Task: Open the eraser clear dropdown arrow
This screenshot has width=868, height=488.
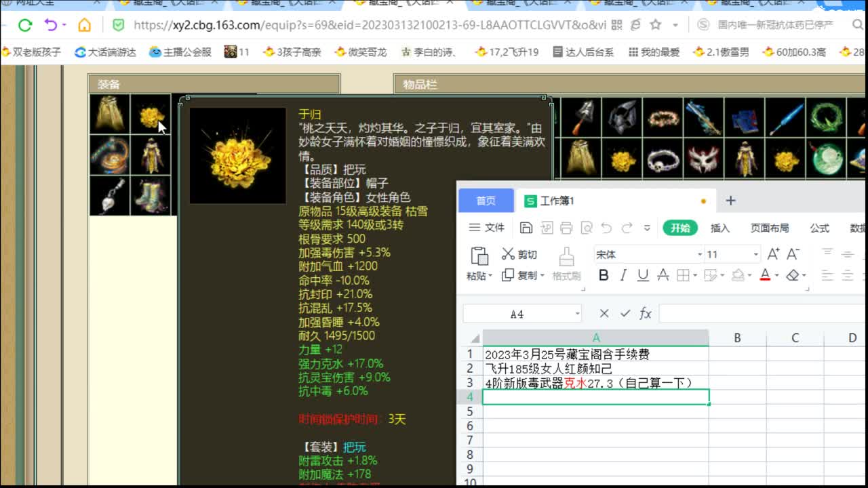Action: (804, 276)
